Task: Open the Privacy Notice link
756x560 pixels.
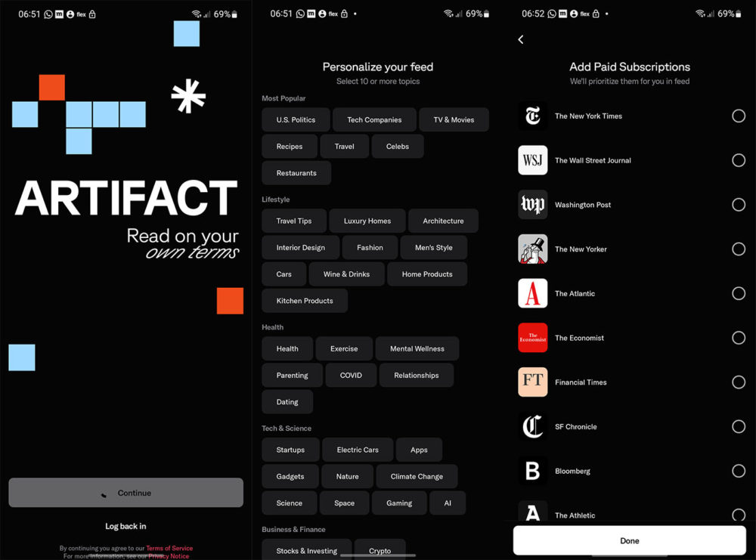Action: 169,556
